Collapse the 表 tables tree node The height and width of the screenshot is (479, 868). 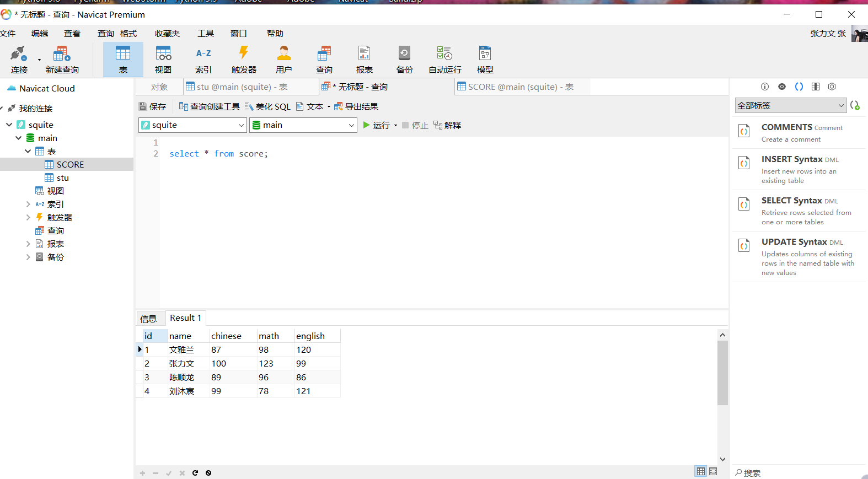(x=28, y=152)
